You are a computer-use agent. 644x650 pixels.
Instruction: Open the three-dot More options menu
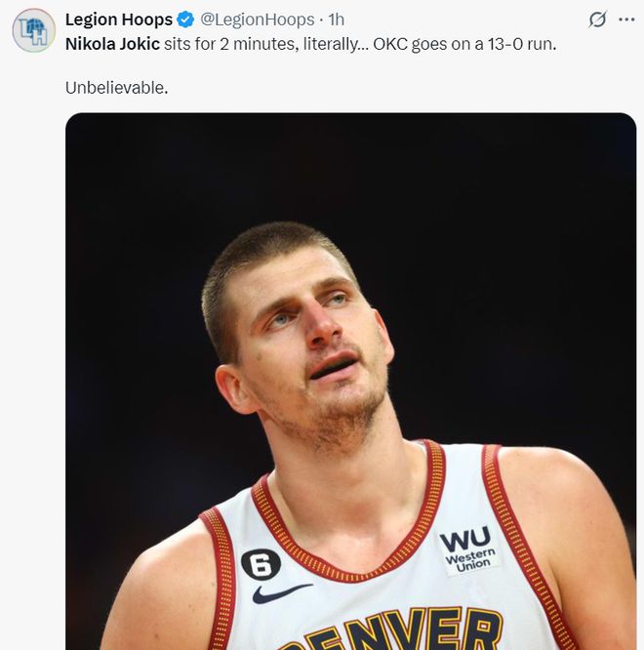click(626, 20)
